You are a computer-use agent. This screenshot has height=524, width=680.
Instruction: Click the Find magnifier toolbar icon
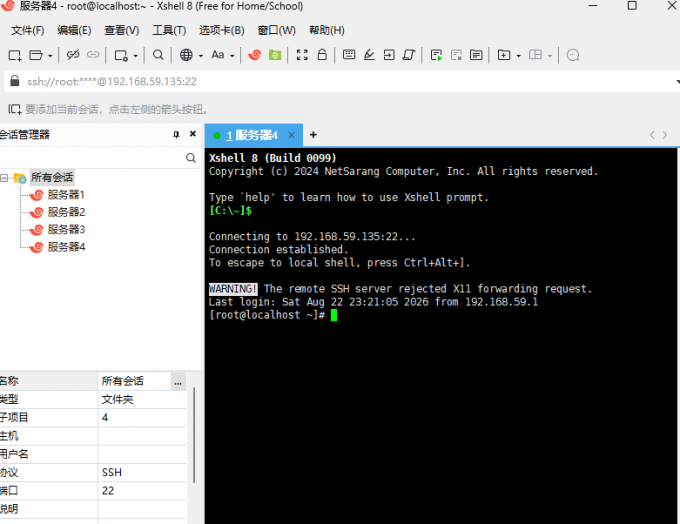pyautogui.click(x=158, y=55)
